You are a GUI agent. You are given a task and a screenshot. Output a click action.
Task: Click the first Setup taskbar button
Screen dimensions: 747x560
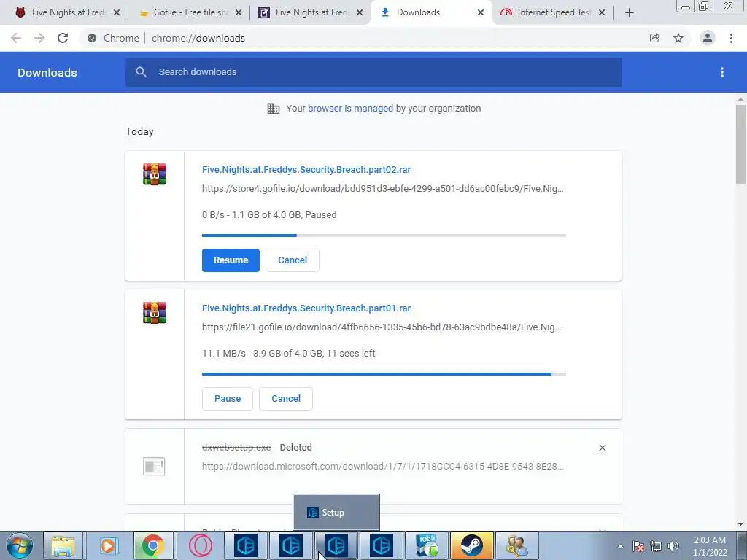(247, 545)
